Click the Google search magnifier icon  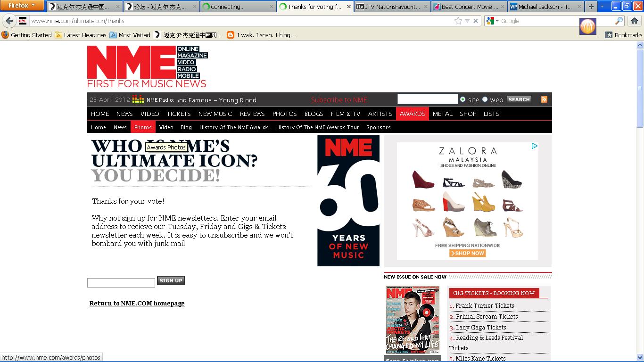(x=619, y=21)
